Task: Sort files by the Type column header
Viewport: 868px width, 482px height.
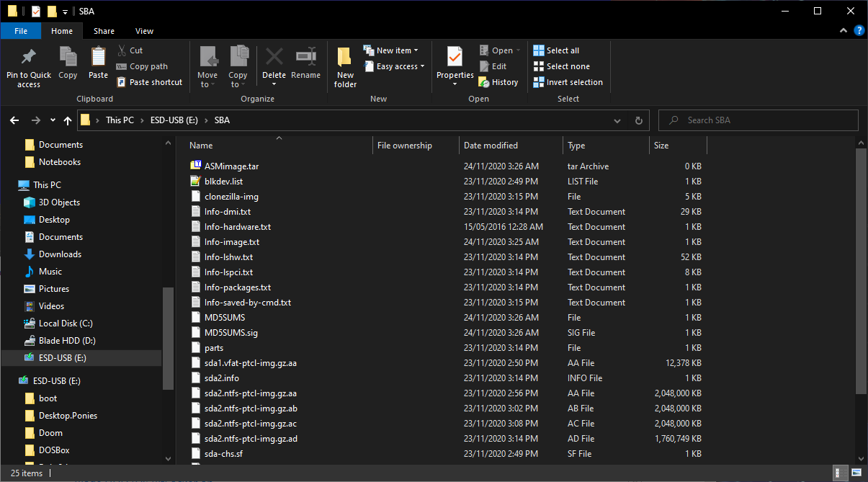Action: (606, 146)
